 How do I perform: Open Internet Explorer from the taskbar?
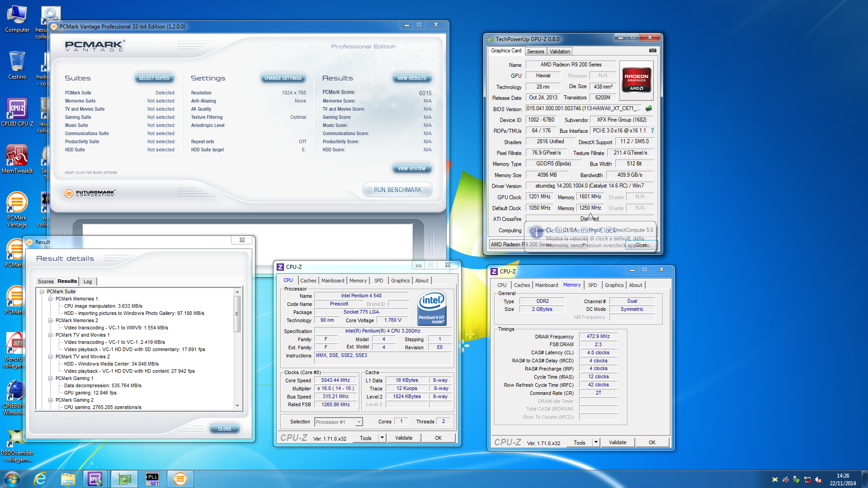pos(41,479)
